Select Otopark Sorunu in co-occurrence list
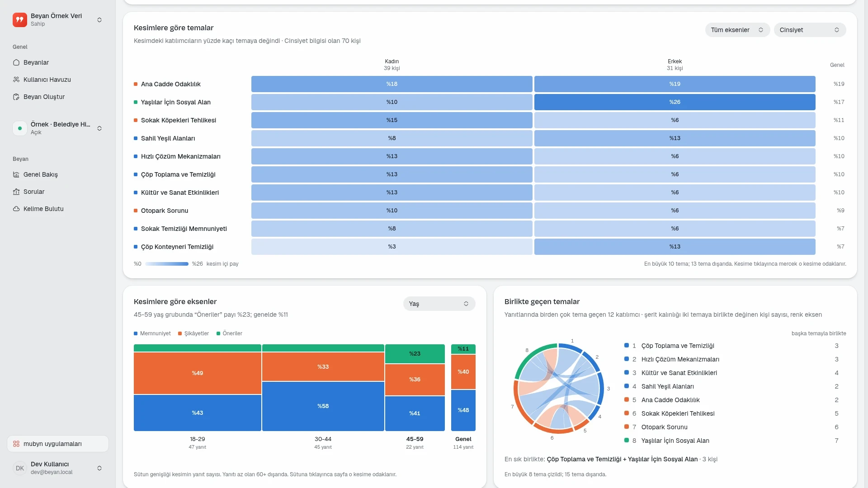Viewport: 868px width, 488px height. [664, 427]
